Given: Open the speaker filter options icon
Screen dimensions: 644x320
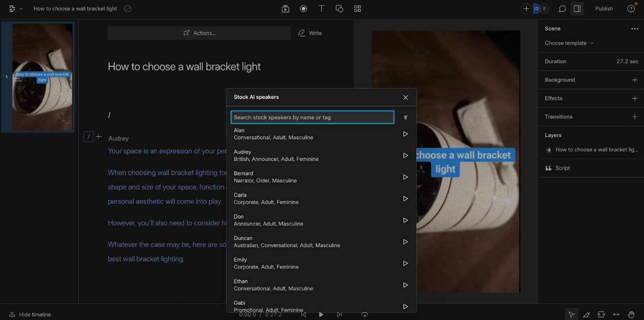Looking at the screenshot, I should (x=406, y=117).
